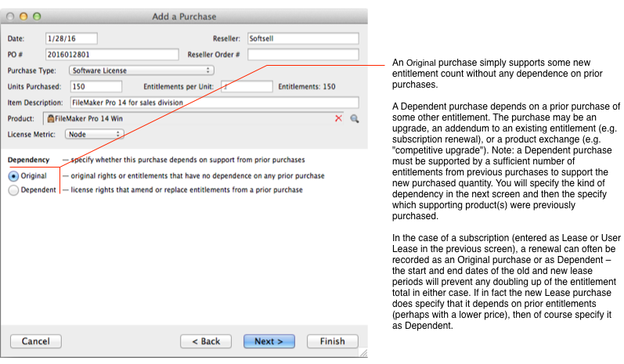Open product search with magnifier icon

354,118
